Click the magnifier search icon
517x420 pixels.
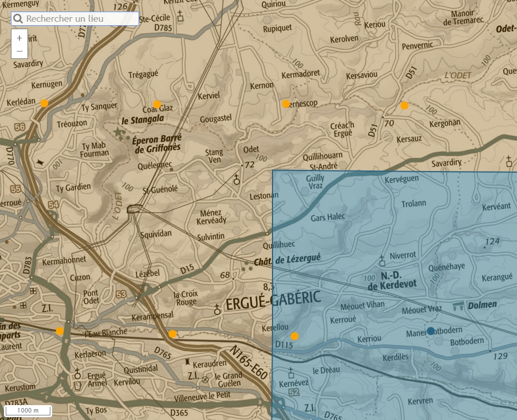point(18,19)
